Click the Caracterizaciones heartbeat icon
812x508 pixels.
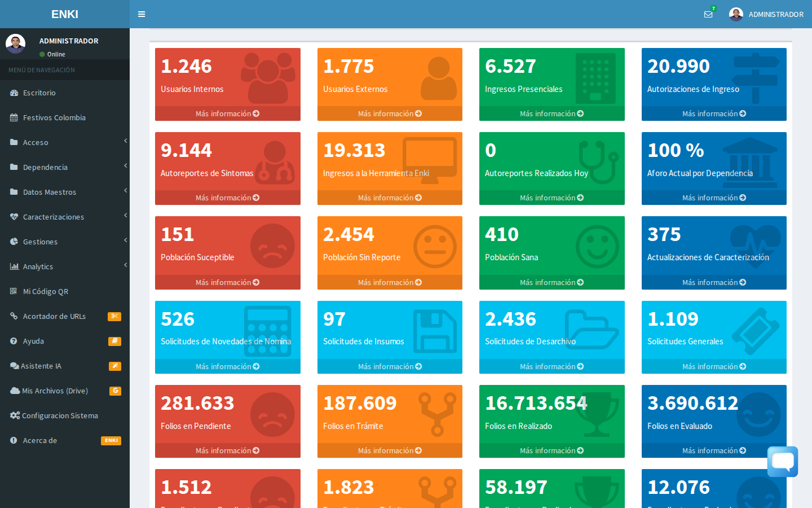coord(14,217)
